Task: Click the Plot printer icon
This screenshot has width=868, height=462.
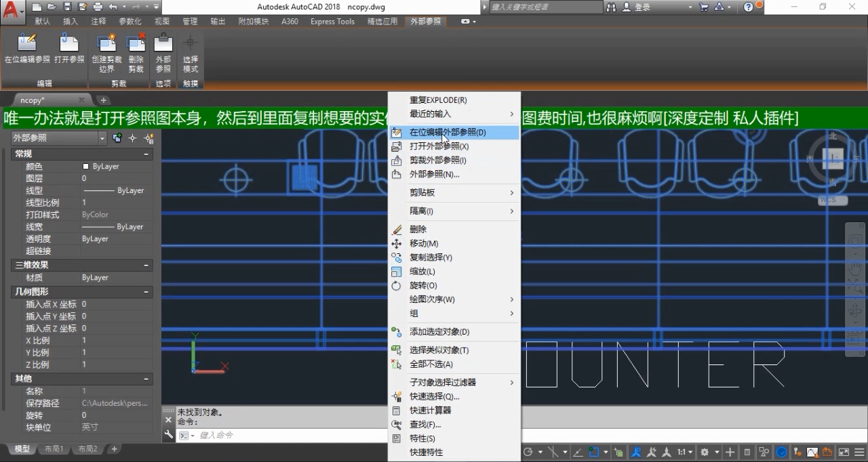Action: [98, 7]
